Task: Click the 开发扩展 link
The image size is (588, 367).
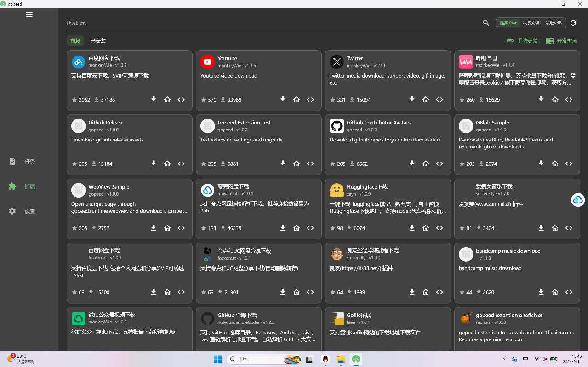Action: [x=561, y=41]
